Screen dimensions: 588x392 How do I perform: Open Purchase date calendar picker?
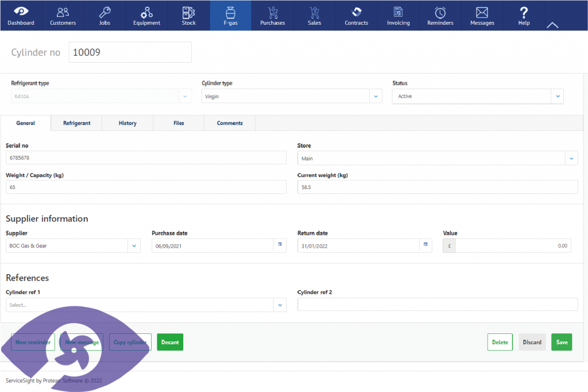click(x=280, y=244)
